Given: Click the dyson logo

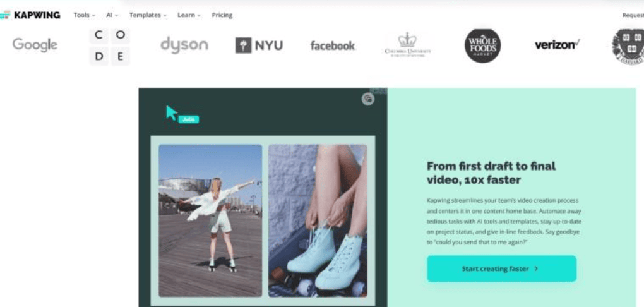Looking at the screenshot, I should pos(184,45).
